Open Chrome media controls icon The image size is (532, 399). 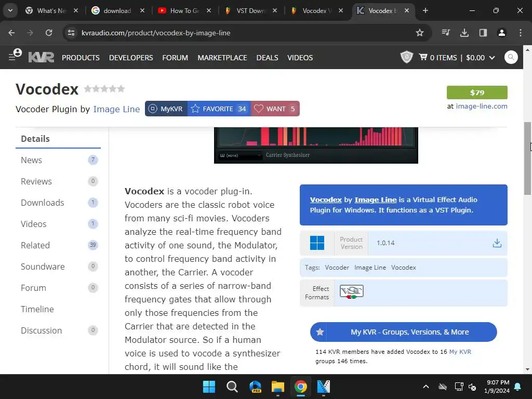[446, 33]
